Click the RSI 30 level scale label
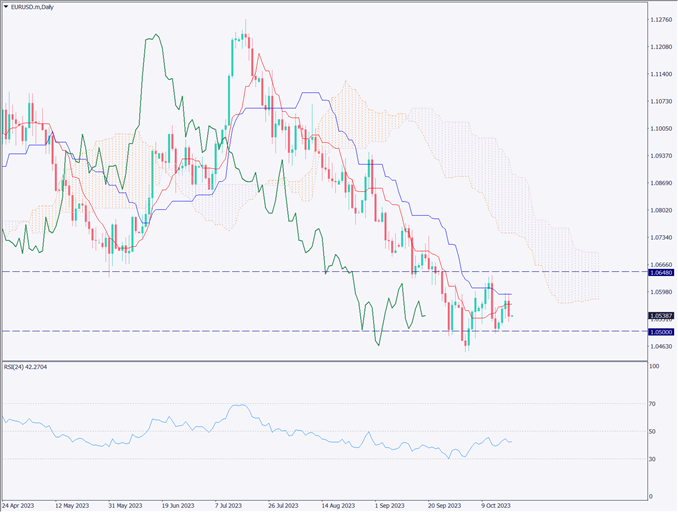Viewport: 678px width, 512px height. [x=654, y=459]
